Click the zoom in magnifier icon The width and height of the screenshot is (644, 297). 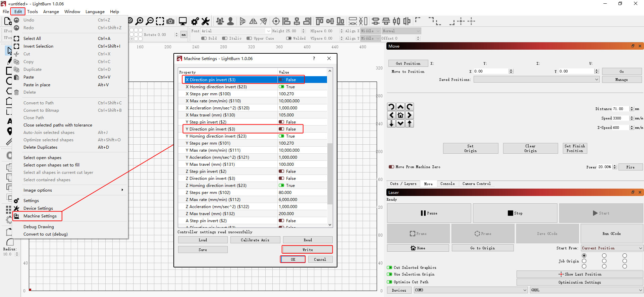coord(139,21)
